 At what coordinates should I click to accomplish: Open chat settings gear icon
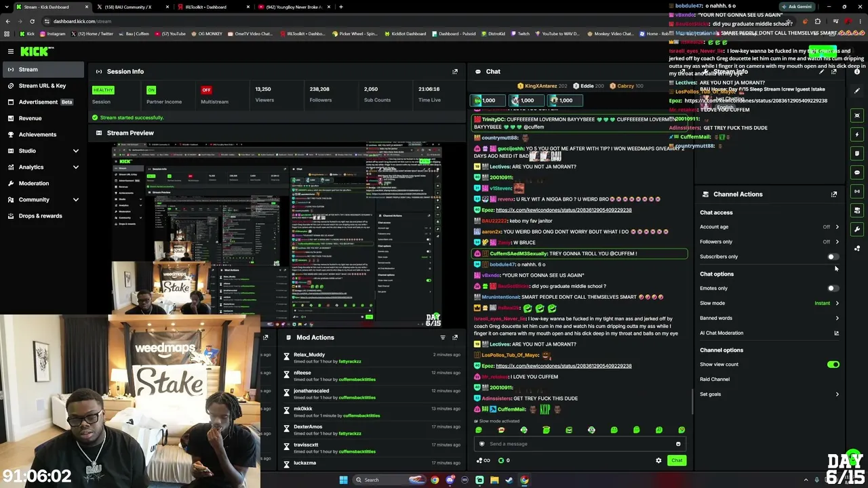[658, 460]
